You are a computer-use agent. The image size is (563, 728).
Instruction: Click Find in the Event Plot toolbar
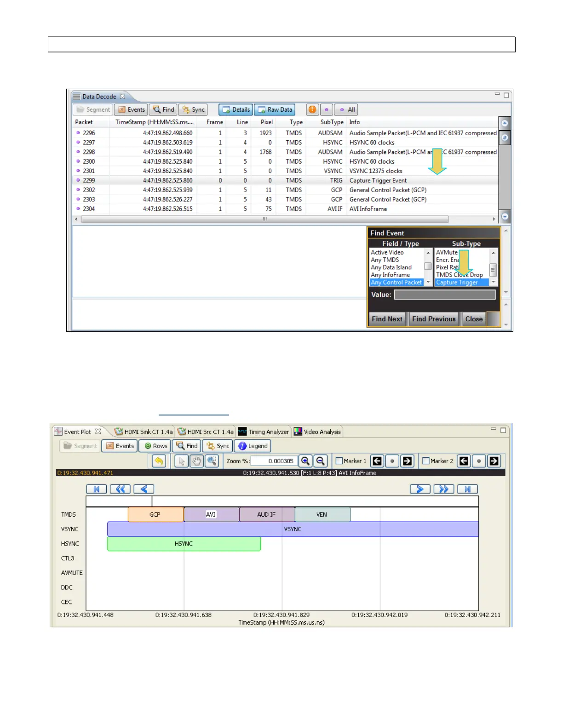(187, 446)
